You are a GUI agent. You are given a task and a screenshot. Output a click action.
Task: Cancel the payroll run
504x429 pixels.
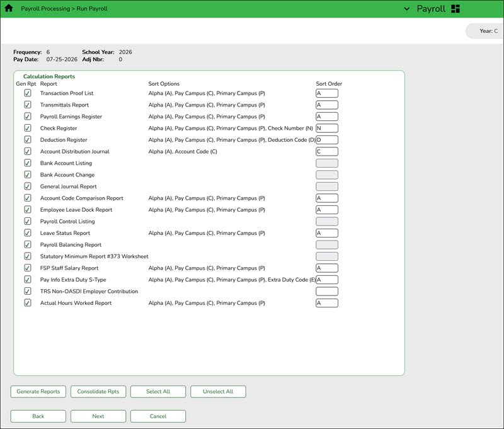pyautogui.click(x=158, y=416)
